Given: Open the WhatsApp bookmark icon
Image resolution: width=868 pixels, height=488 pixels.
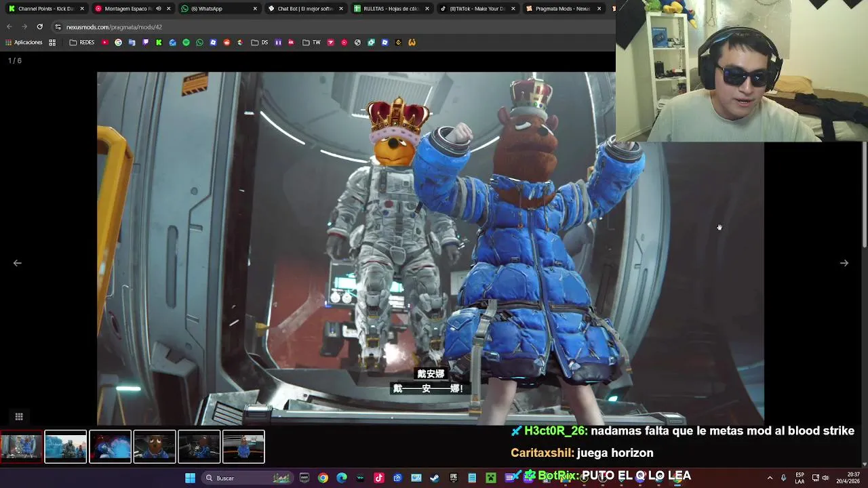Looking at the screenshot, I should tap(199, 42).
